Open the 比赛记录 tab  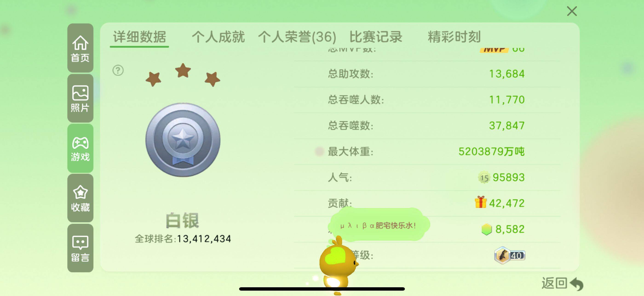click(x=376, y=37)
